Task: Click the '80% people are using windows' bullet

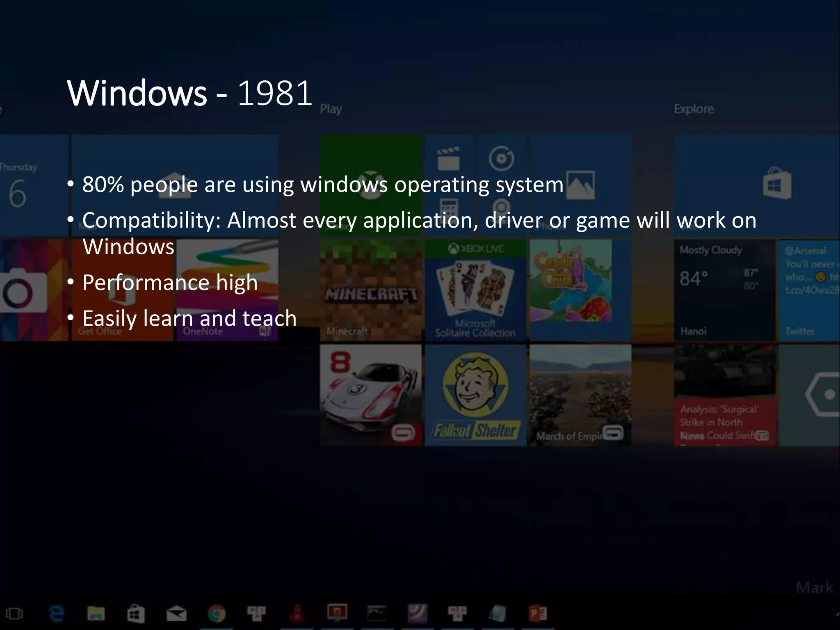Action: point(323,185)
